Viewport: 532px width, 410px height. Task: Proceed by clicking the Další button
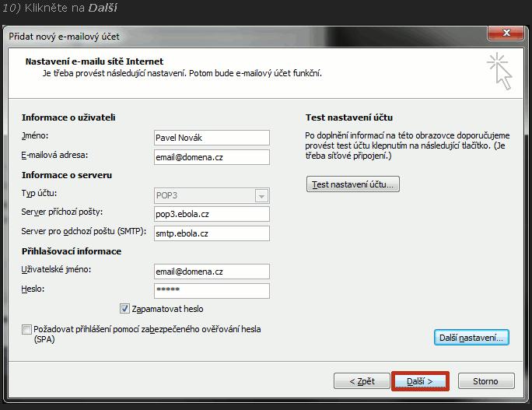[419, 381]
